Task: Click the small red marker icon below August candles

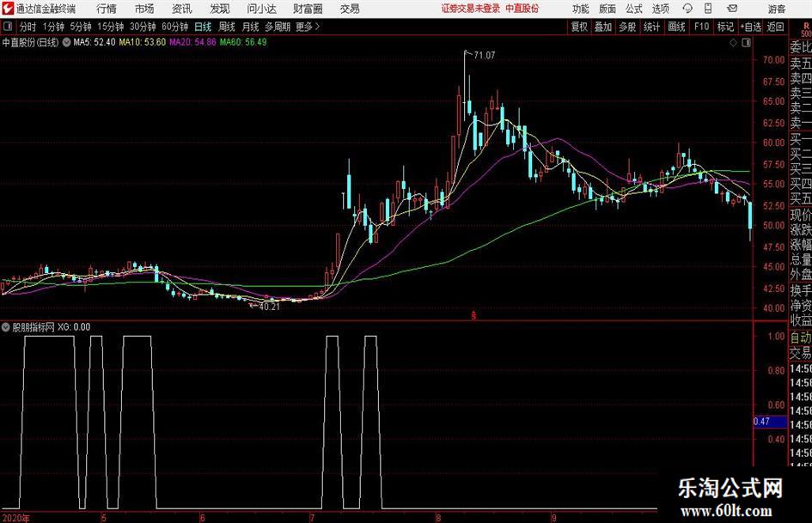Action: tap(473, 315)
